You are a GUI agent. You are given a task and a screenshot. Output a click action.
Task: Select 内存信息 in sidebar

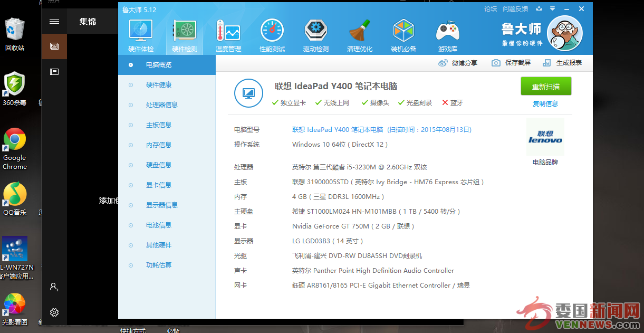(x=167, y=145)
